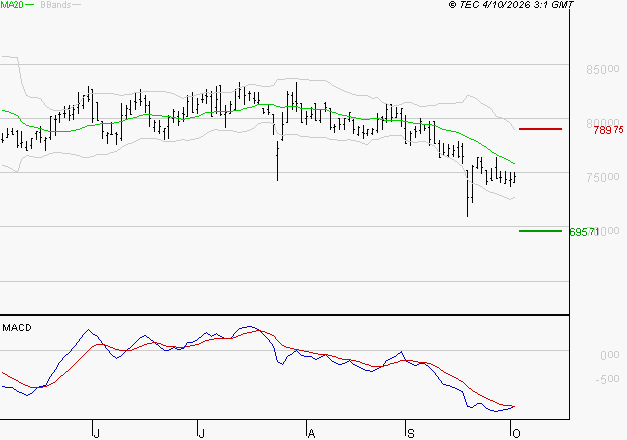Click the S month marker

pyautogui.click(x=410, y=434)
